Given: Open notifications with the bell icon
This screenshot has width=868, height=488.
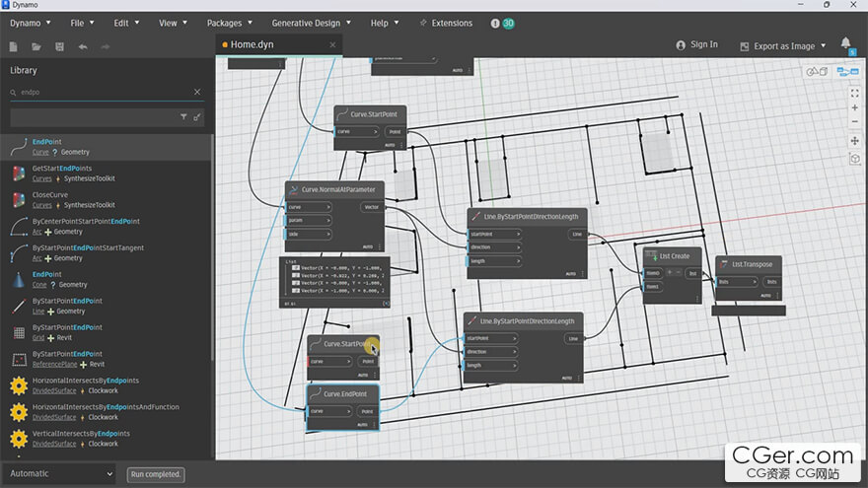Looking at the screenshot, I should point(846,43).
